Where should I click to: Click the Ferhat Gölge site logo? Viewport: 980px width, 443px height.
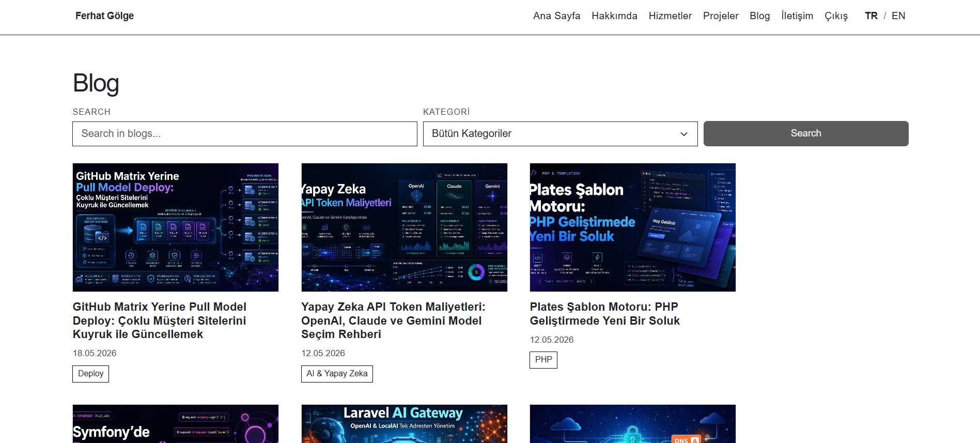(x=104, y=16)
